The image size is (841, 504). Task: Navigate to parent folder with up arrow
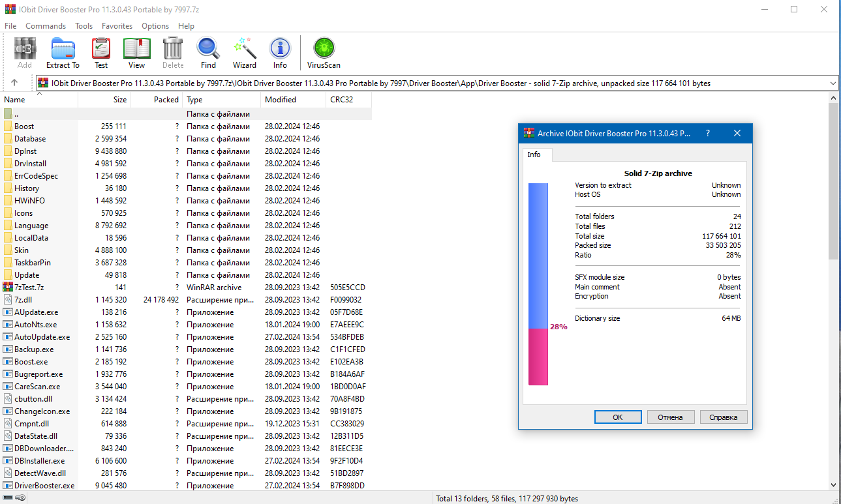14,83
